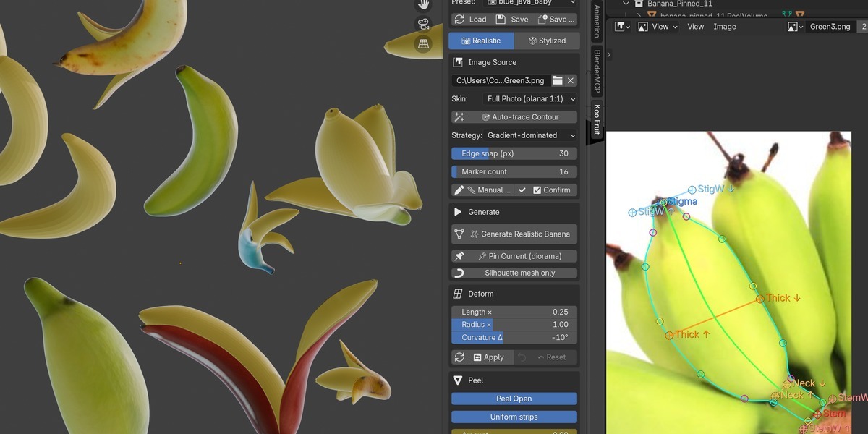The image size is (868, 434).
Task: Open the Animation sidebar tab
Action: coord(597,21)
